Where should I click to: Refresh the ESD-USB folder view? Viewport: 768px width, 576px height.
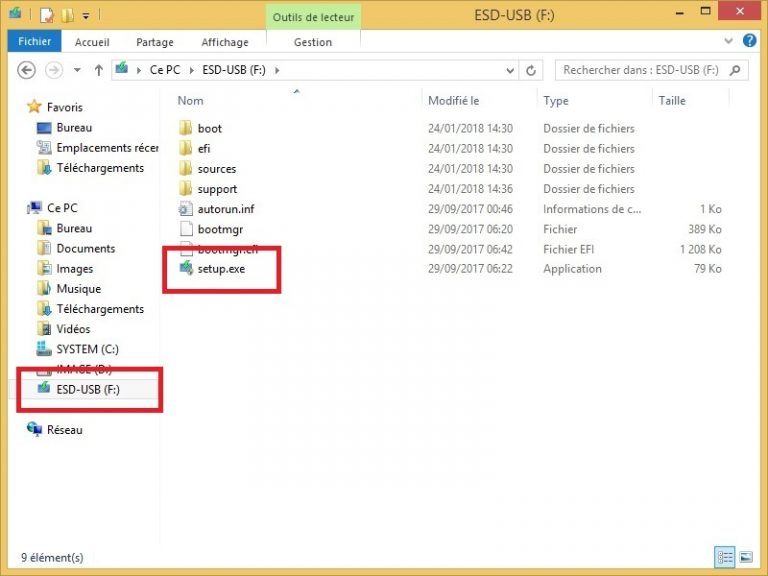532,70
